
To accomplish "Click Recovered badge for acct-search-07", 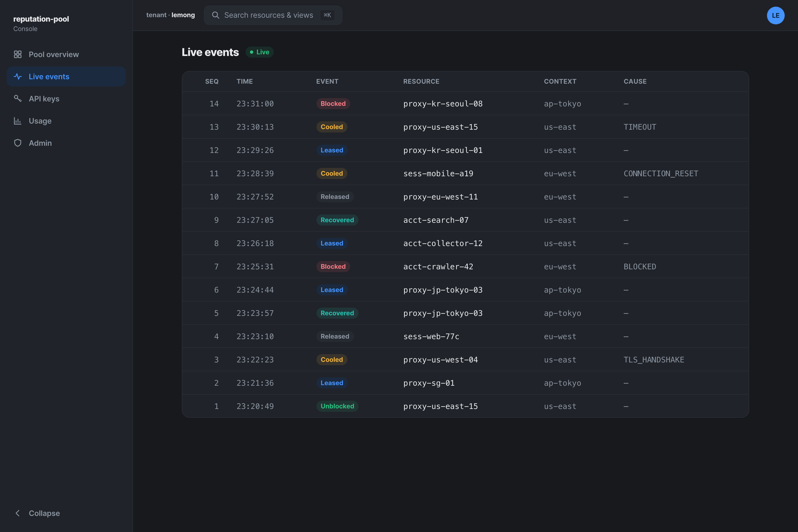I will (337, 220).
